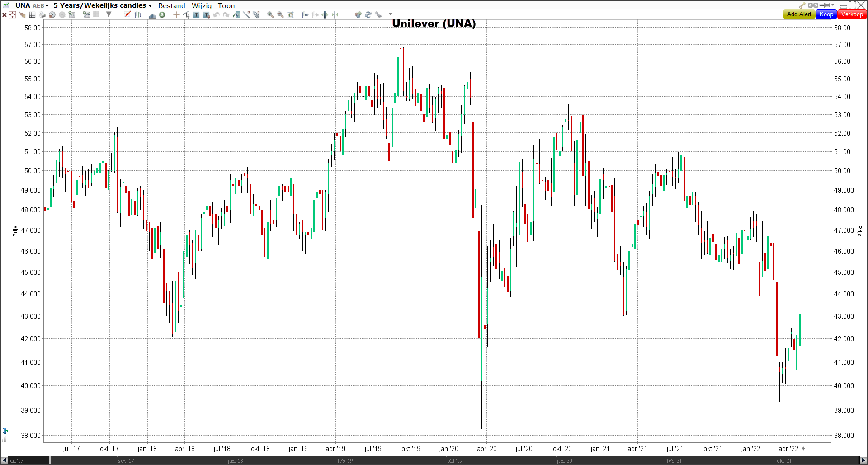Click the scroll-to-end arrow icon

(305, 14)
